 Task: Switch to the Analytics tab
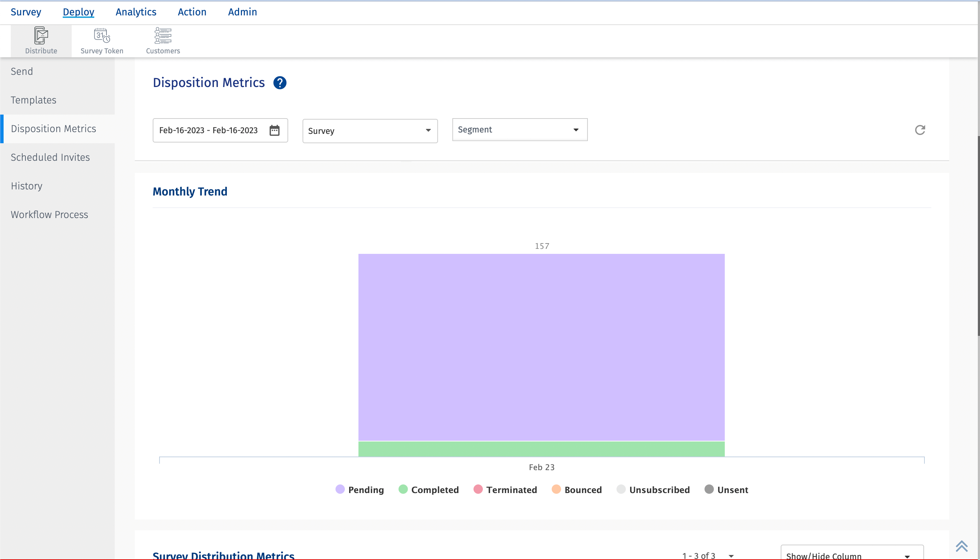tap(136, 12)
